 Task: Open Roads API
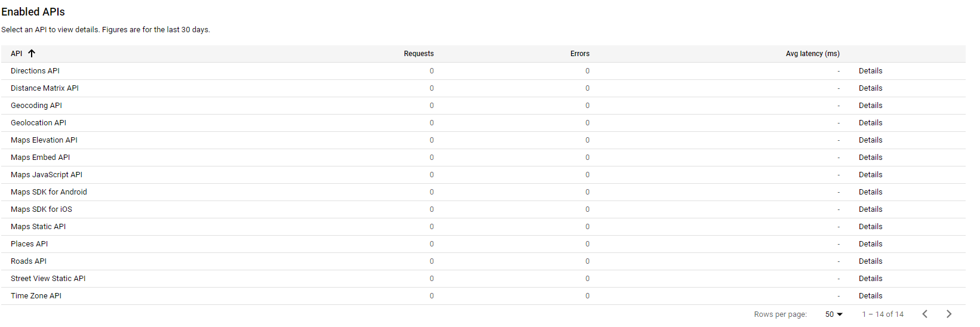tap(29, 261)
